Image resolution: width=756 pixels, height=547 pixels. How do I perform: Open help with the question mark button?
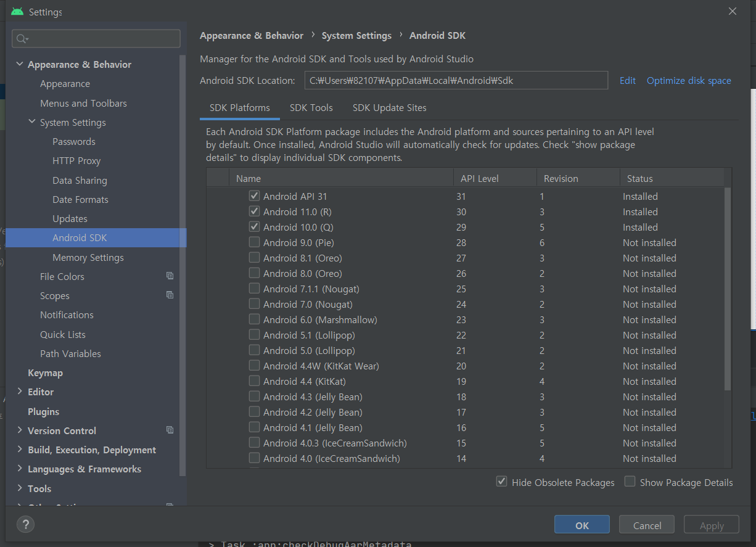[25, 525]
